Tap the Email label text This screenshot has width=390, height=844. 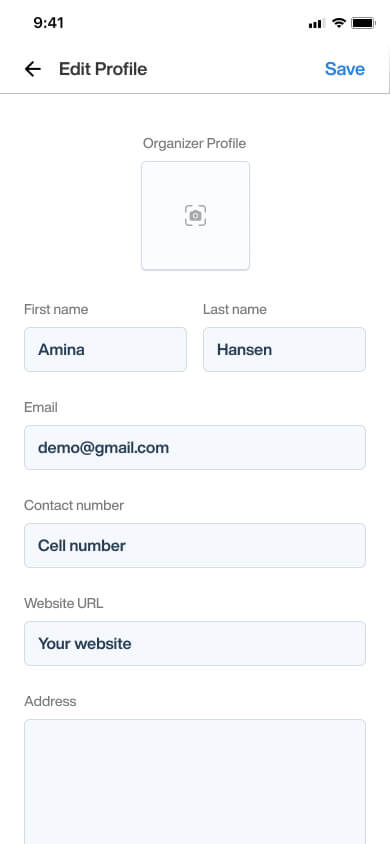click(x=41, y=407)
